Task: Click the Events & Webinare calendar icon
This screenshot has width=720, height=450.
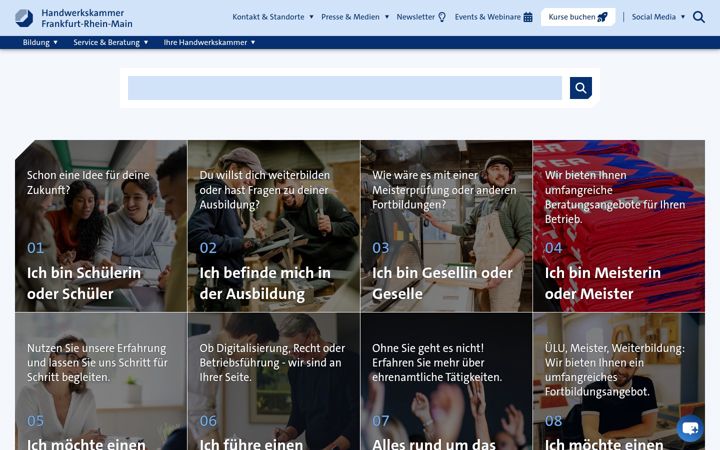Action: coord(528,17)
